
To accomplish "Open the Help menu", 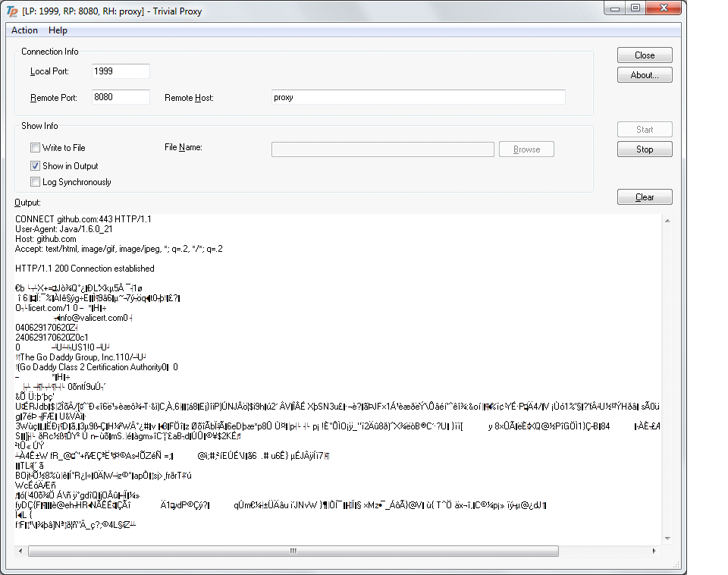I will click(58, 30).
